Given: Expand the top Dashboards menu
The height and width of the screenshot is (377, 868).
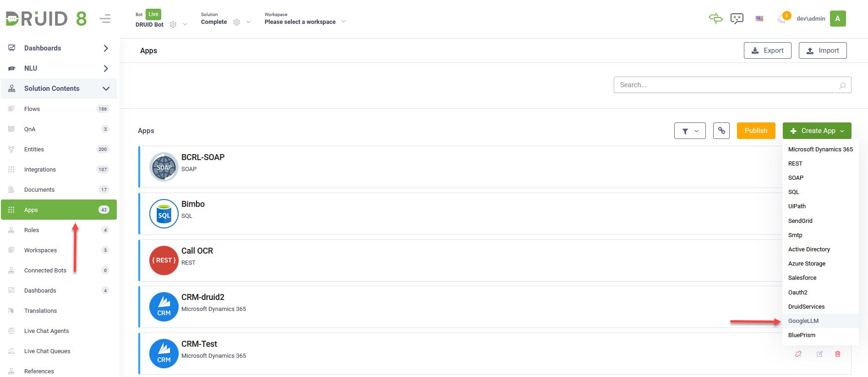Looking at the screenshot, I should coord(59,48).
